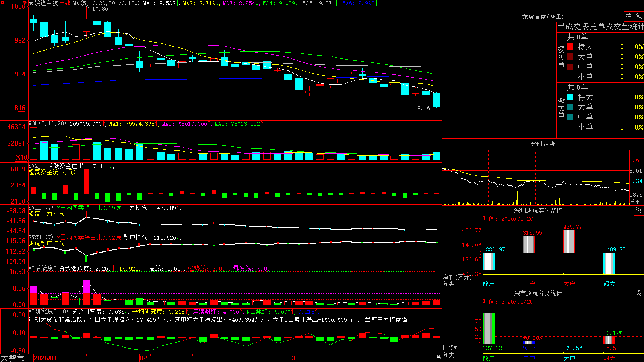Click the 127.12 散户 bar in the 分类统计 panel
This screenshot has width=644, height=362.
coord(489,329)
